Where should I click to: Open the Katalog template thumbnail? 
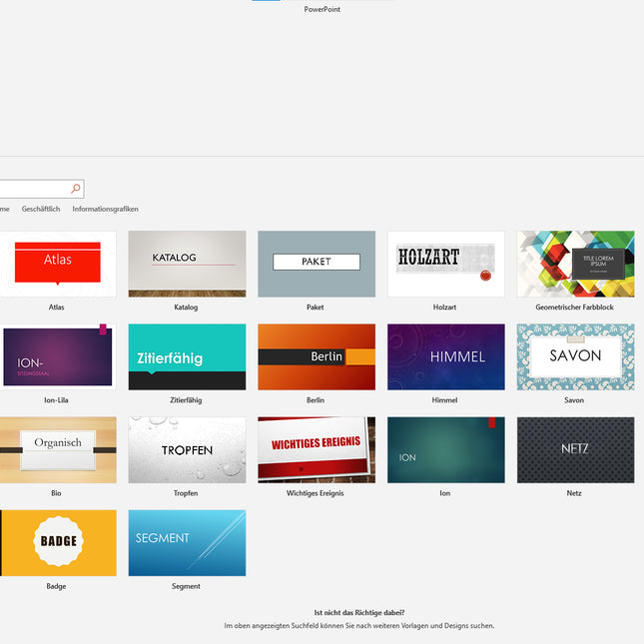coord(188,264)
